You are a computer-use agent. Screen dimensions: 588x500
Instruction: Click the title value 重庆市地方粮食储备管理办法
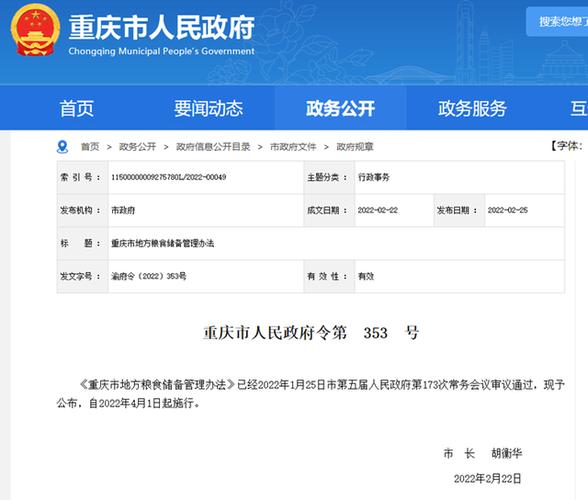point(162,243)
